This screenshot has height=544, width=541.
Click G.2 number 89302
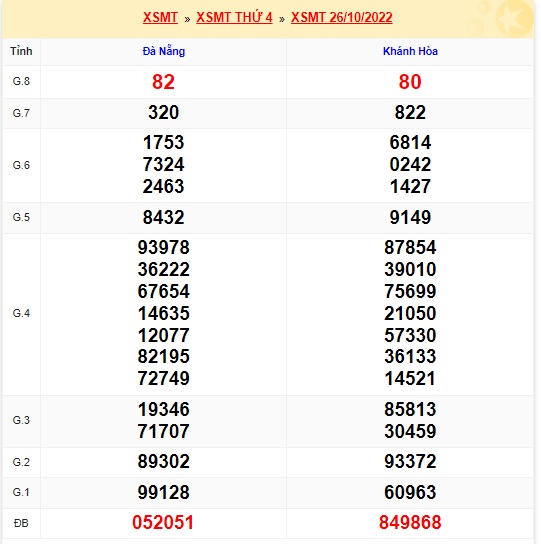pyautogui.click(x=163, y=461)
